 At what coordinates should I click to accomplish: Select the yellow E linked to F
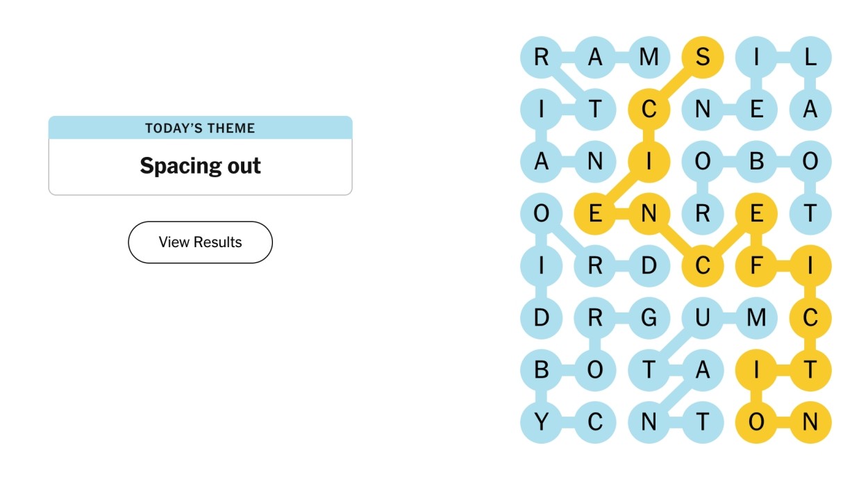[756, 213]
